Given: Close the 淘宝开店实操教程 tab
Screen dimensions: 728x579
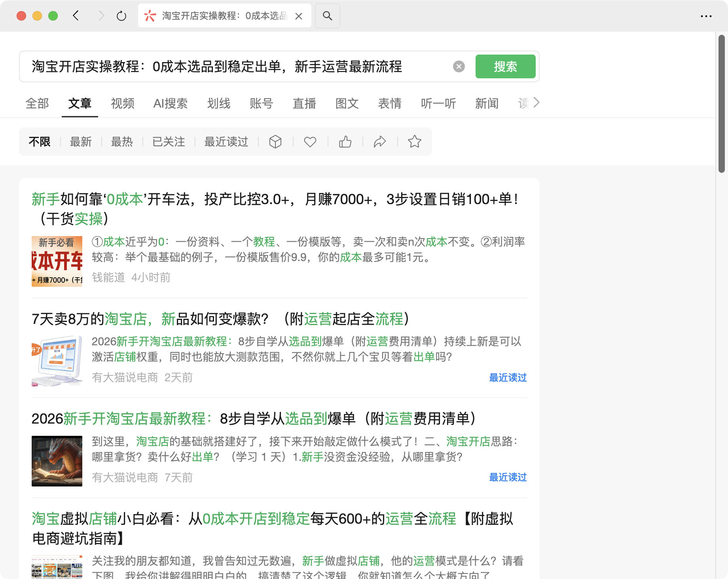Looking at the screenshot, I should pos(299,16).
